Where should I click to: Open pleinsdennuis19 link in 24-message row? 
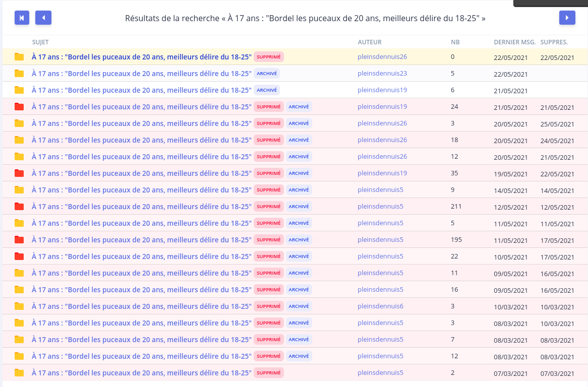382,107
